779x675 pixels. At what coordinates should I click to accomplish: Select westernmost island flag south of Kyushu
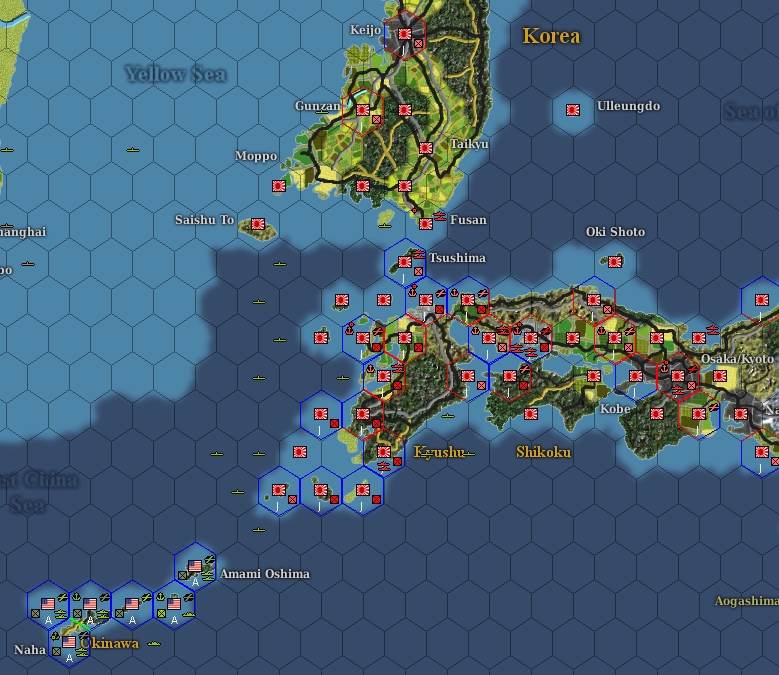tap(279, 490)
